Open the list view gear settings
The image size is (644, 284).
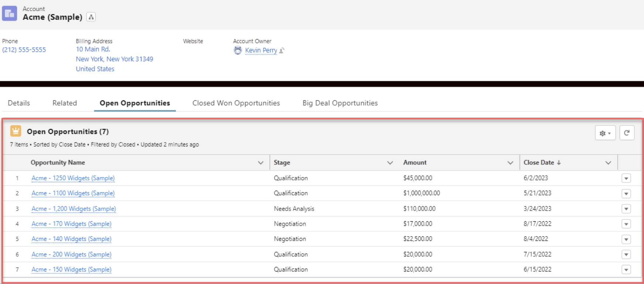(605, 133)
